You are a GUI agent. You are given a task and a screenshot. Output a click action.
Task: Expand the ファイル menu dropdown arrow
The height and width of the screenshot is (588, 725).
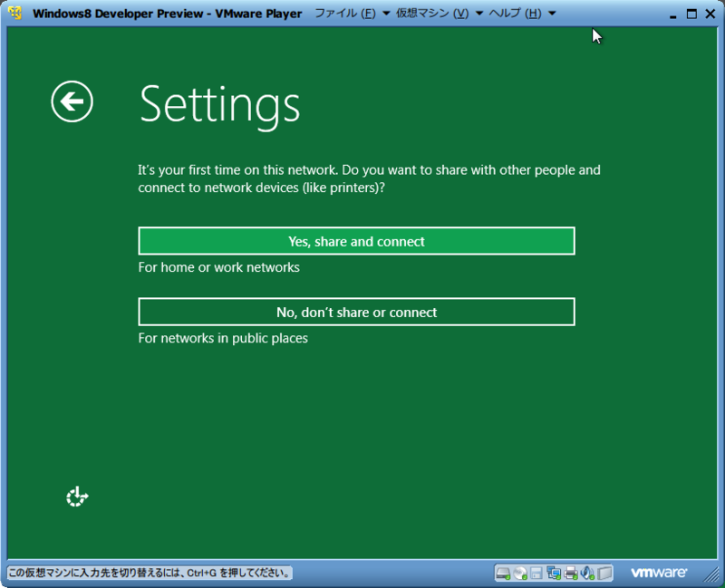pyautogui.click(x=386, y=14)
